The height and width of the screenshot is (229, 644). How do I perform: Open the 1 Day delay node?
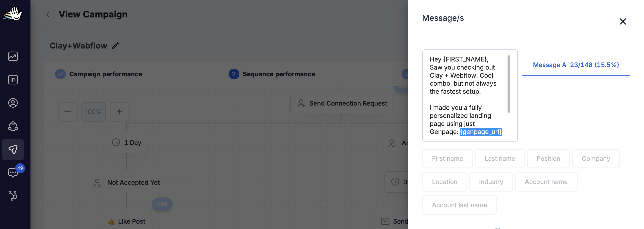coord(127,143)
